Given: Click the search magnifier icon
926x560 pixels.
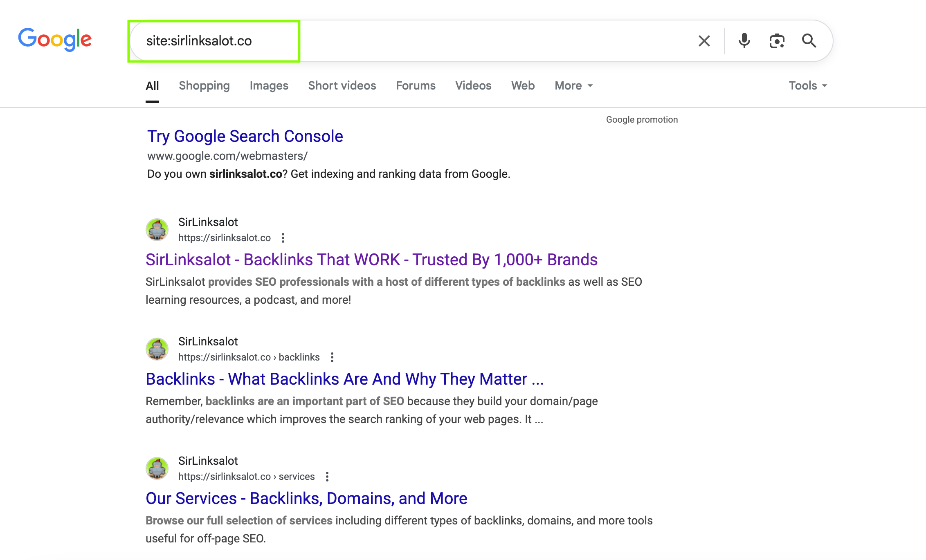Looking at the screenshot, I should pos(809,40).
